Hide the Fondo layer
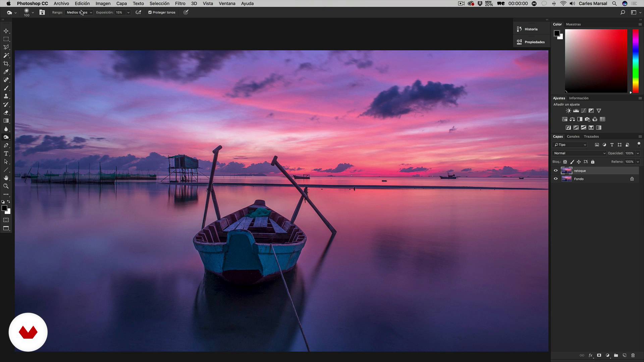 [555, 179]
